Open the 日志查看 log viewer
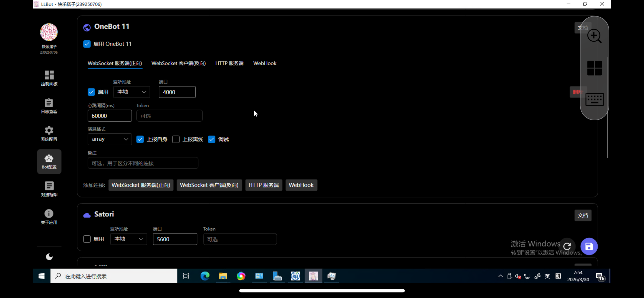The width and height of the screenshot is (644, 298). 49,106
